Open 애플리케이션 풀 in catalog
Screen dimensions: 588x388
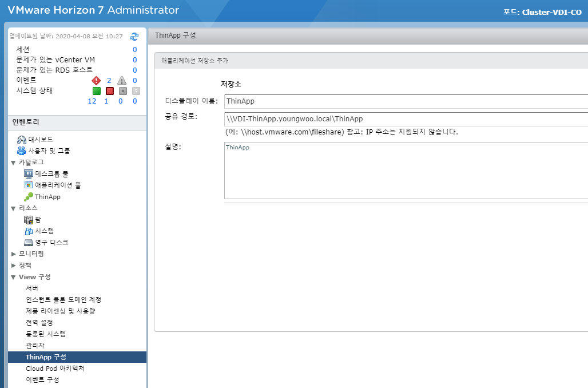click(x=58, y=185)
